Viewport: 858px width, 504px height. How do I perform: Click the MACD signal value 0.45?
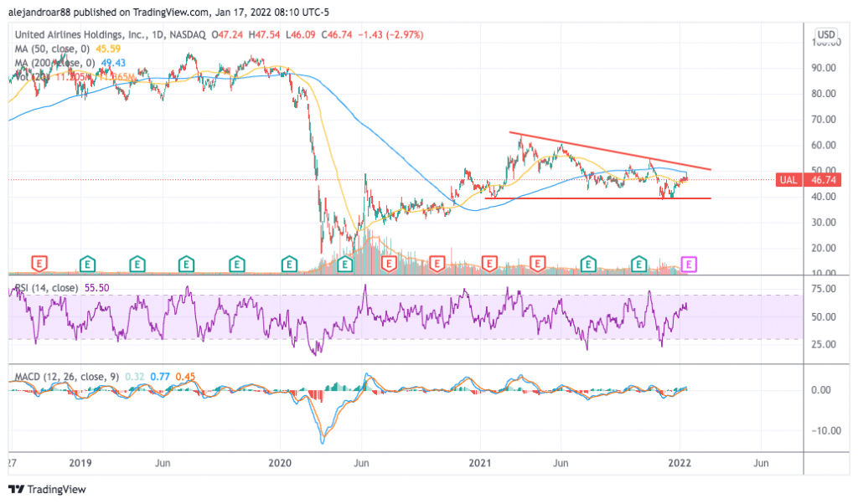coord(185,377)
